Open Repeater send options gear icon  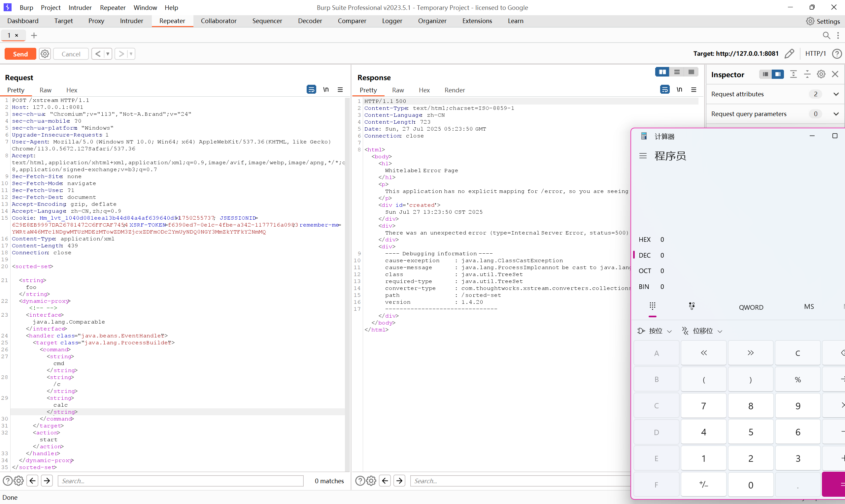[45, 54]
